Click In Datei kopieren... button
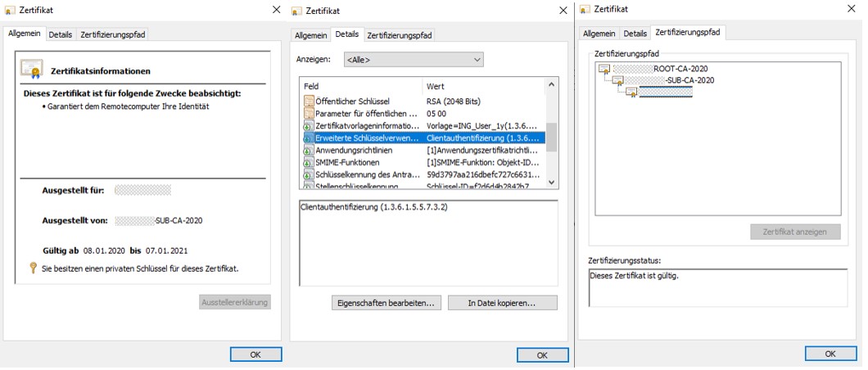This screenshot has height=370, width=868. click(x=503, y=303)
